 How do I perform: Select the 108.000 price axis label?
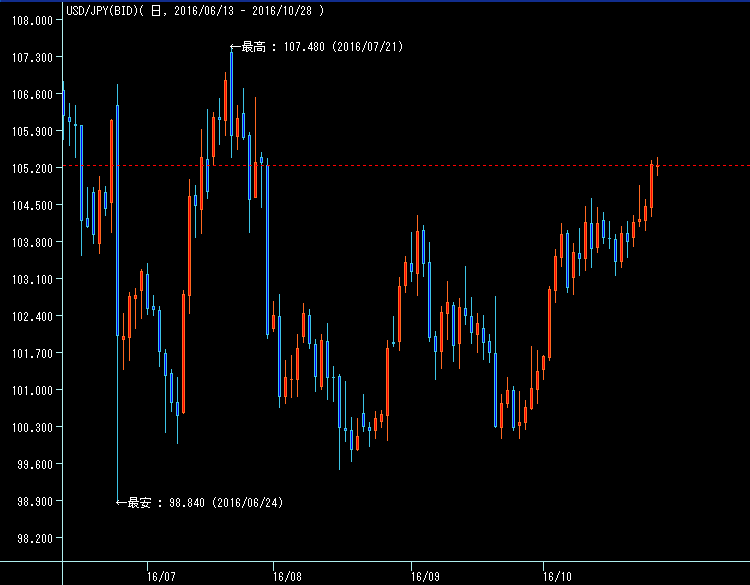32,21
